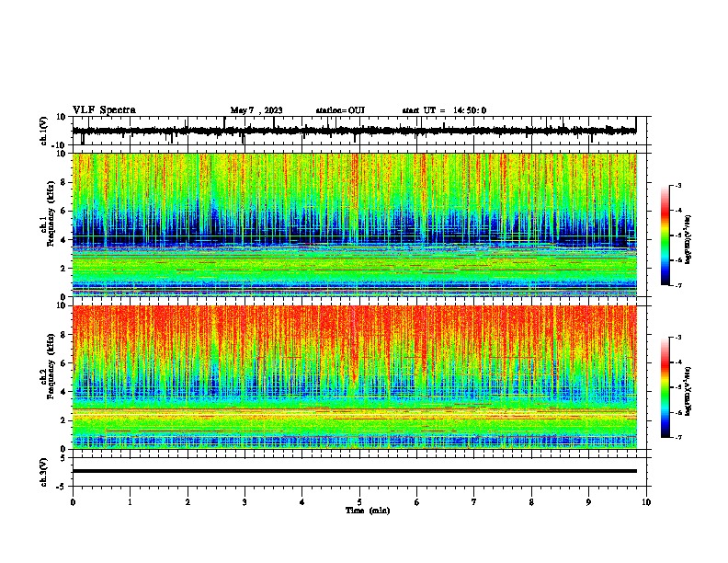The image size is (728, 563).
Task: Click the "ch.1(V)" waveform axis label
Action: pos(44,131)
